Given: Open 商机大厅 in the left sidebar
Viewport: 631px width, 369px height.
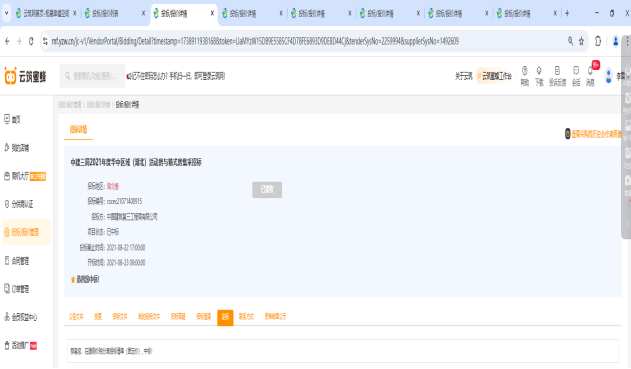Looking at the screenshot, I should [25, 176].
